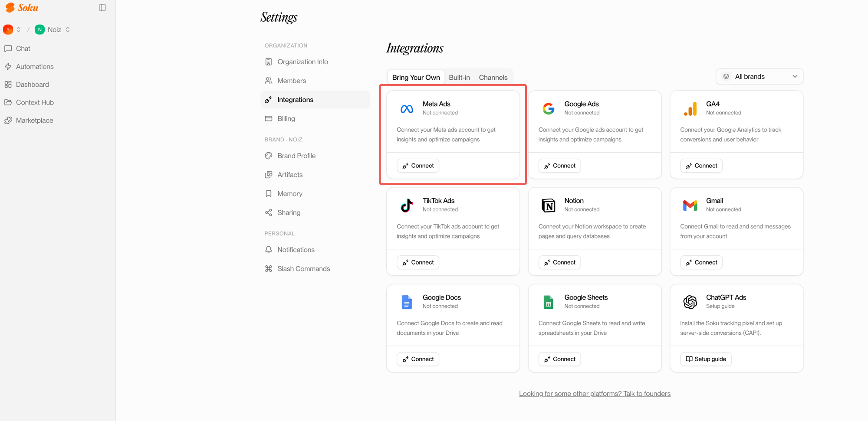
Task: Click the Notifications bell icon
Action: pos(269,250)
